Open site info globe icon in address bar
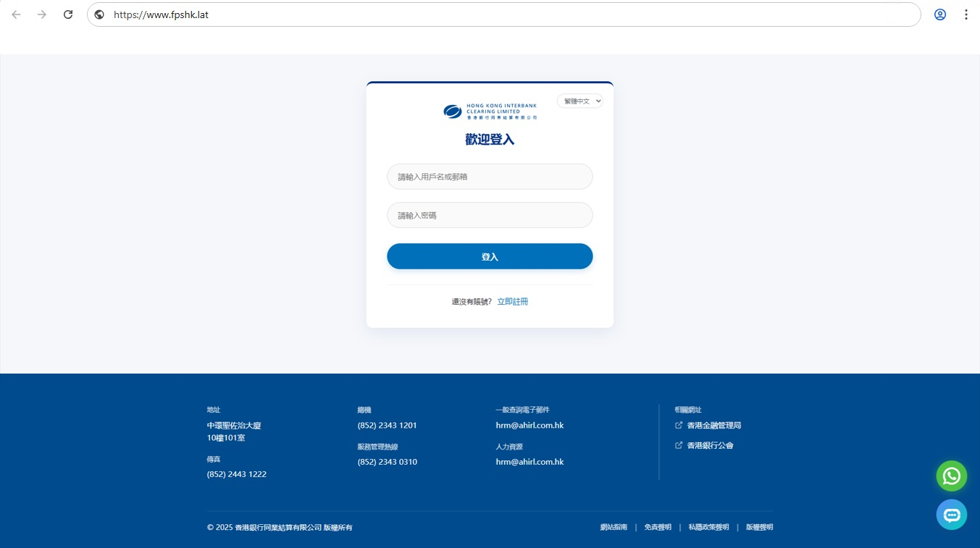This screenshot has width=980, height=548. [99, 14]
